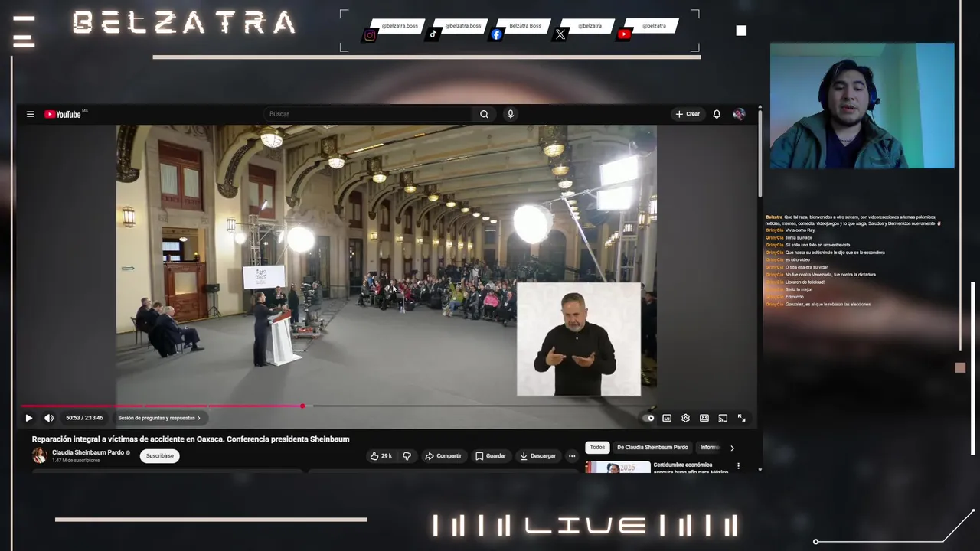The height and width of the screenshot is (551, 980).
Task: Open Claudia Sheinbaum Pardo channel avatar
Action: 39,456
